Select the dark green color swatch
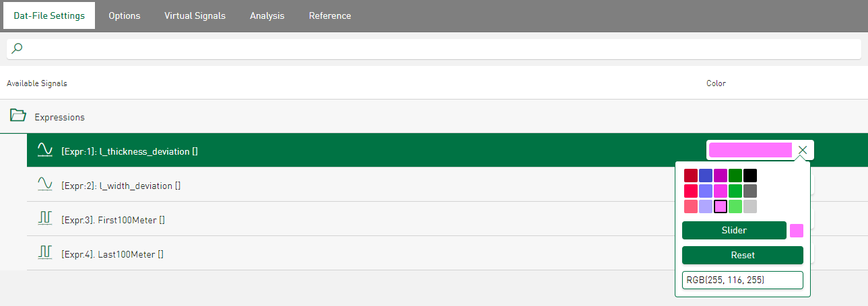Image resolution: width=868 pixels, height=306 pixels. point(735,176)
